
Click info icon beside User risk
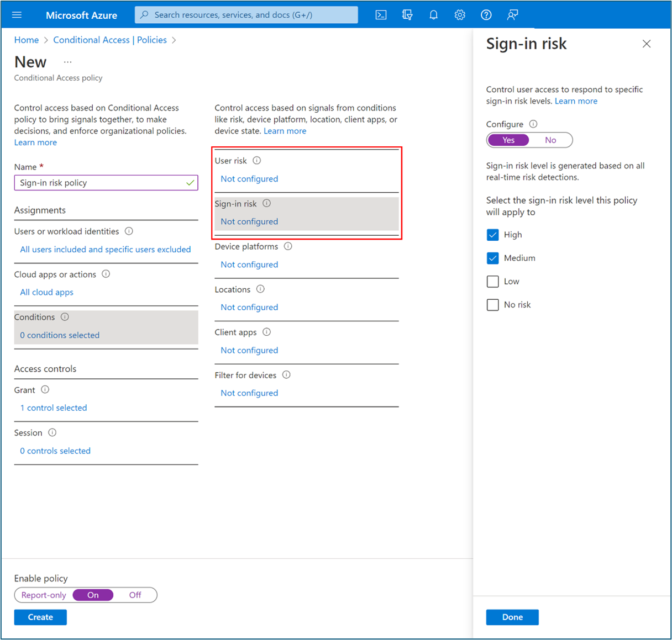(x=257, y=161)
